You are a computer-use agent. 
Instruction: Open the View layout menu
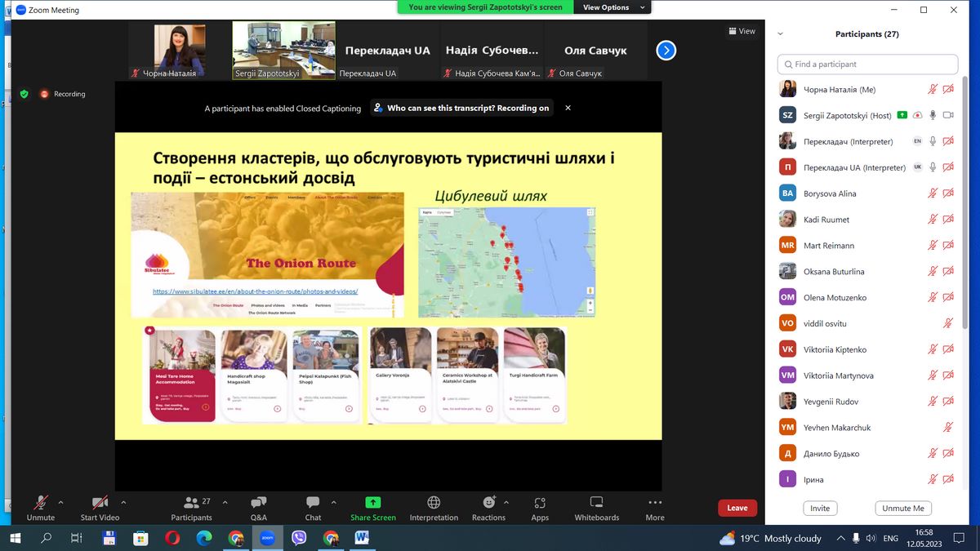click(x=742, y=31)
